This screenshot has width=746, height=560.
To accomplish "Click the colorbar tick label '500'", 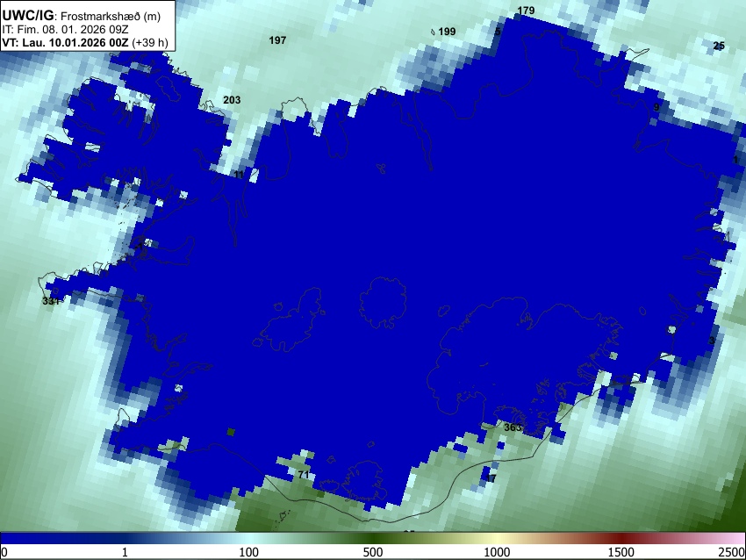I will 373,552.
